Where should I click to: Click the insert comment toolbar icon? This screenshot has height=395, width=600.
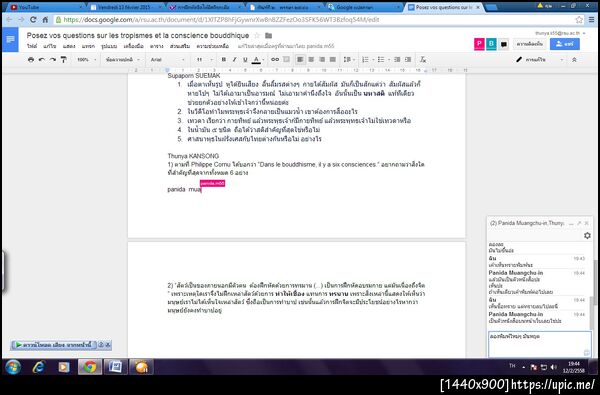(286, 60)
